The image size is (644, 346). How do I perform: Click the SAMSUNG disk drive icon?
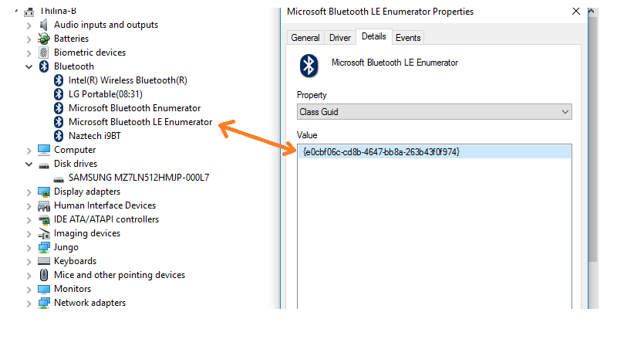59,178
